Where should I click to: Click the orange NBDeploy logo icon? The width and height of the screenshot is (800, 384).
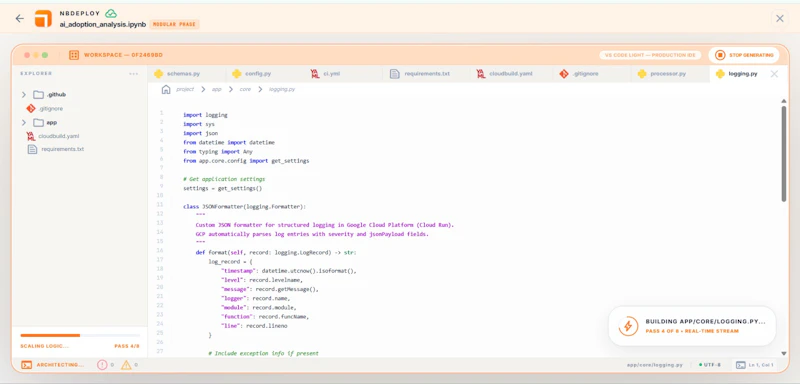43,18
